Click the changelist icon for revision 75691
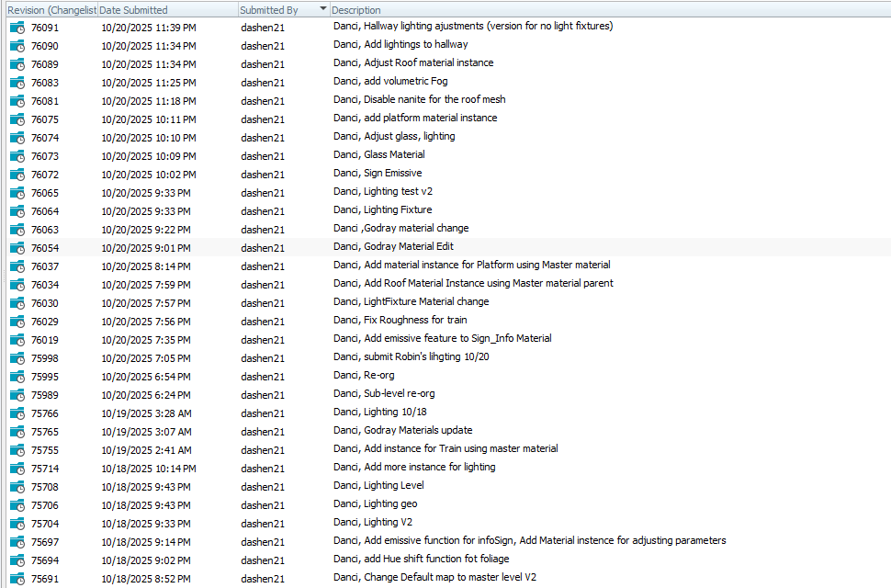891x588 pixels. click(17, 578)
